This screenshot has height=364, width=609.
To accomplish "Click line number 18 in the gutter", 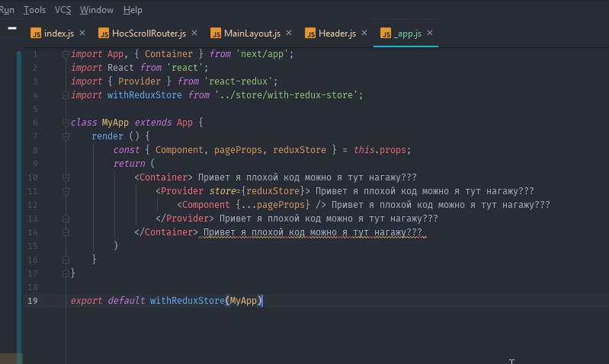I will (x=33, y=287).
